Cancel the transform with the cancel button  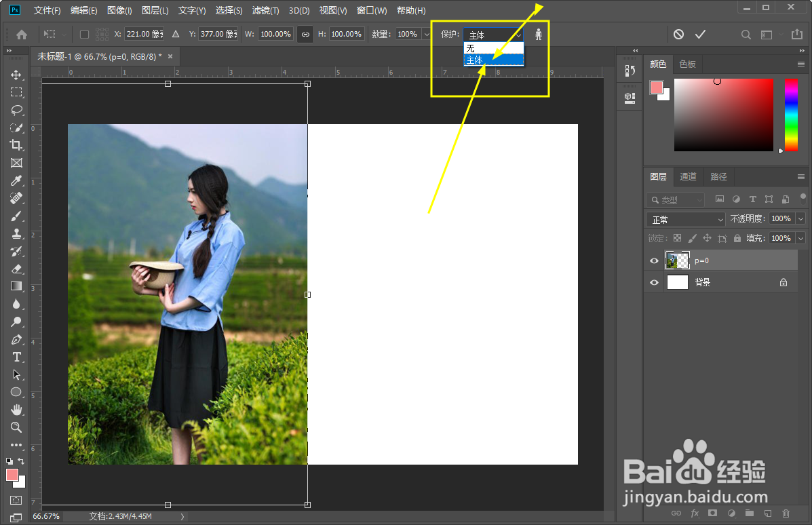pos(678,34)
